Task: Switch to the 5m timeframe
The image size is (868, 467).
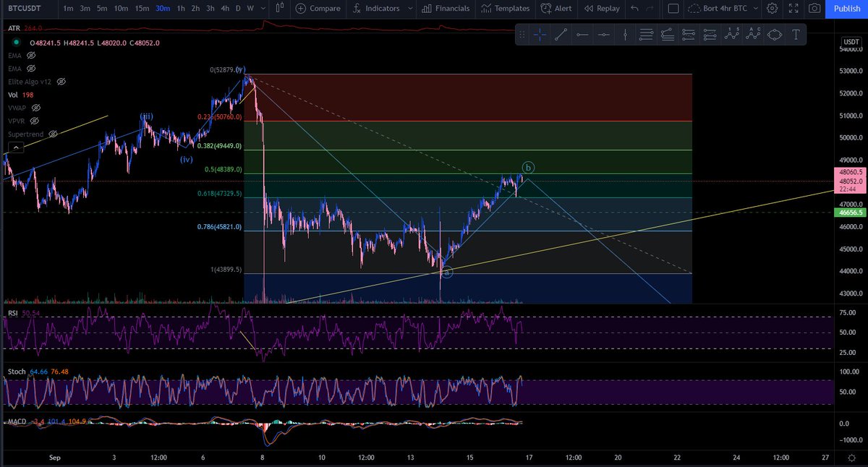Action: tap(102, 9)
